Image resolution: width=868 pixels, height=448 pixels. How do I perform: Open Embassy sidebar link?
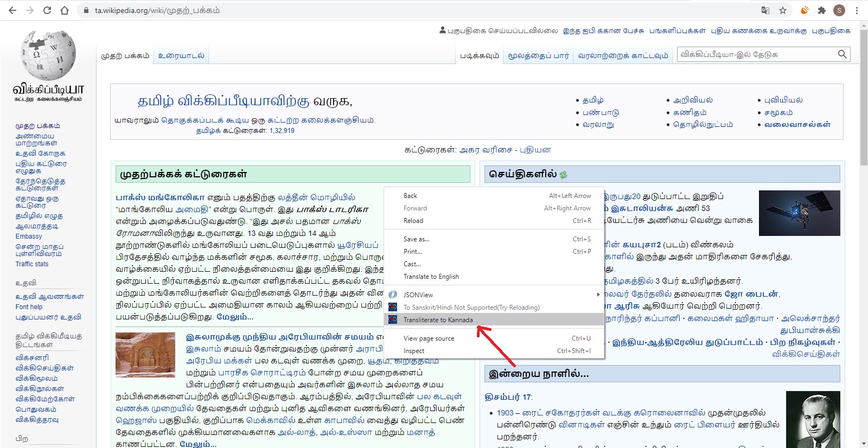[29, 236]
